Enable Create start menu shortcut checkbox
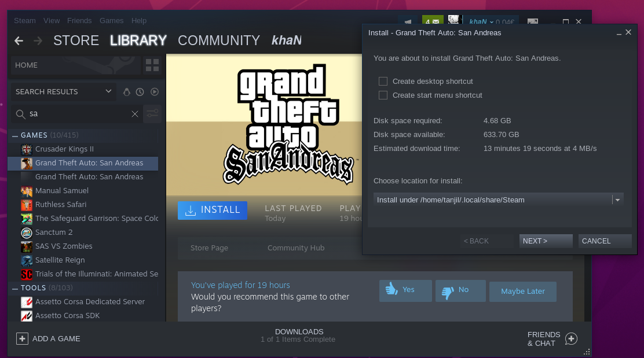This screenshot has width=644, height=358. pos(383,95)
